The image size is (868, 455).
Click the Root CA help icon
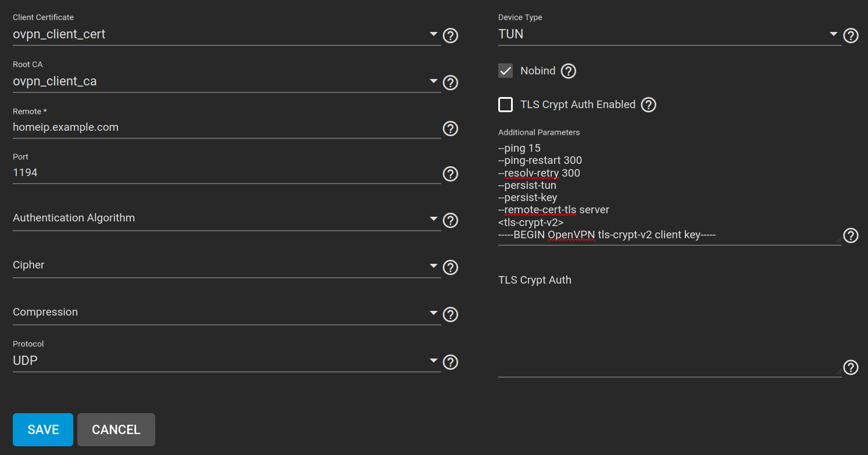451,83
